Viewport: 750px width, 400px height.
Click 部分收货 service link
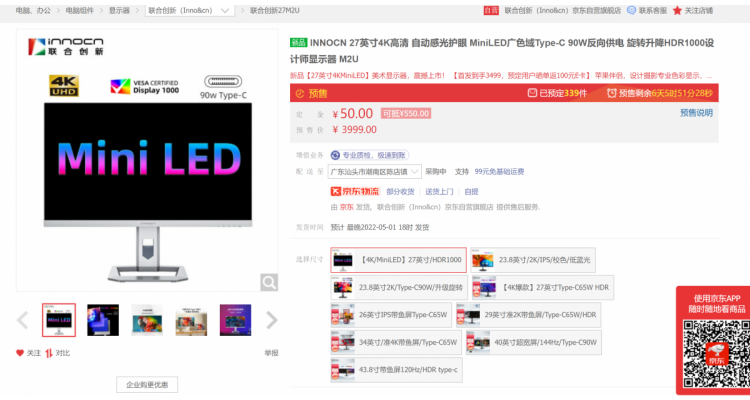pos(400,191)
